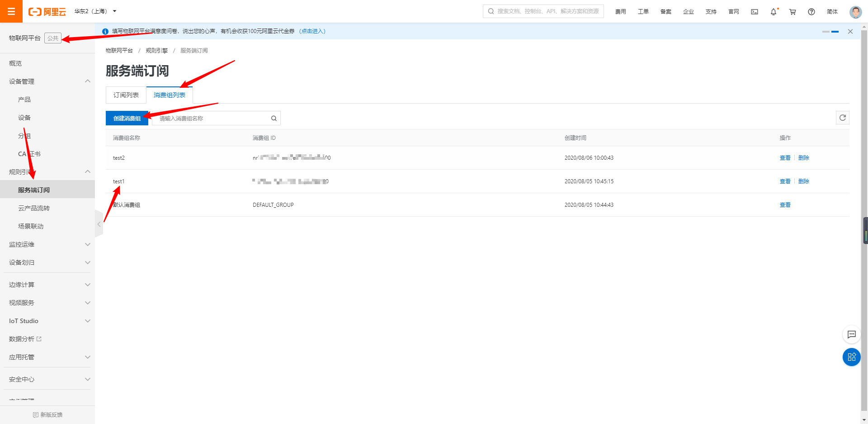868x424 pixels.
Task: Click the Alibaba Cloud logo
Action: click(x=47, y=12)
